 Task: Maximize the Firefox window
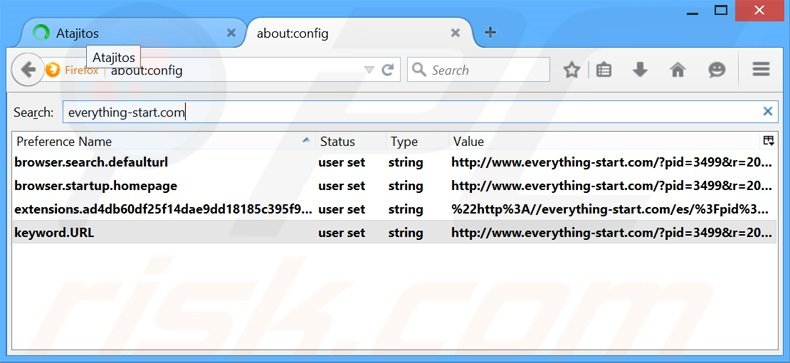(x=721, y=10)
